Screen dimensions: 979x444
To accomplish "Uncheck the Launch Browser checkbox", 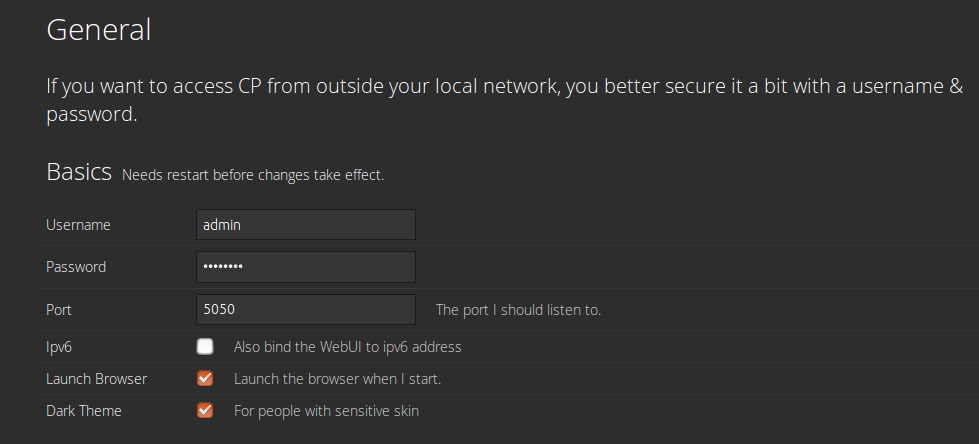I will (205, 378).
